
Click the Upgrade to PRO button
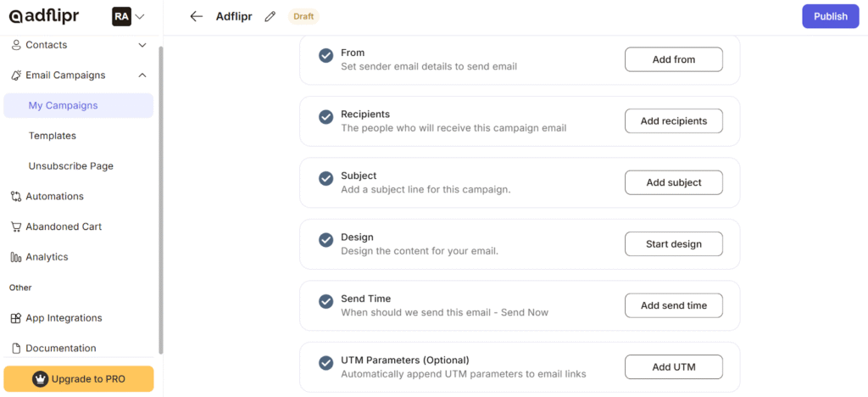(79, 379)
